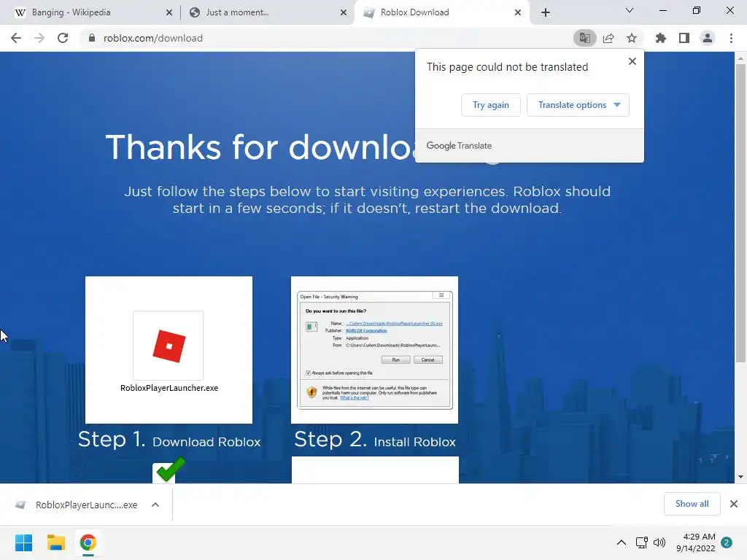The image size is (747, 560).
Task: Click Show all downloads
Action: (692, 504)
